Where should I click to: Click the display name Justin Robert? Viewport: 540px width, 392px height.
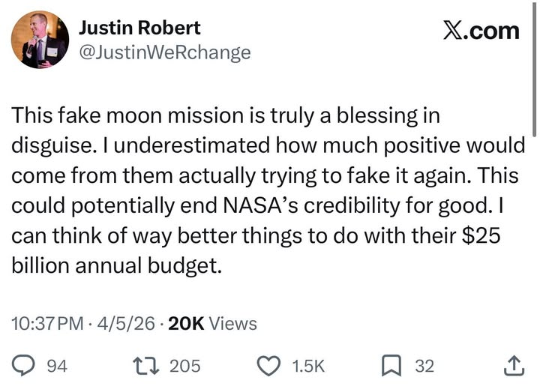pos(139,28)
